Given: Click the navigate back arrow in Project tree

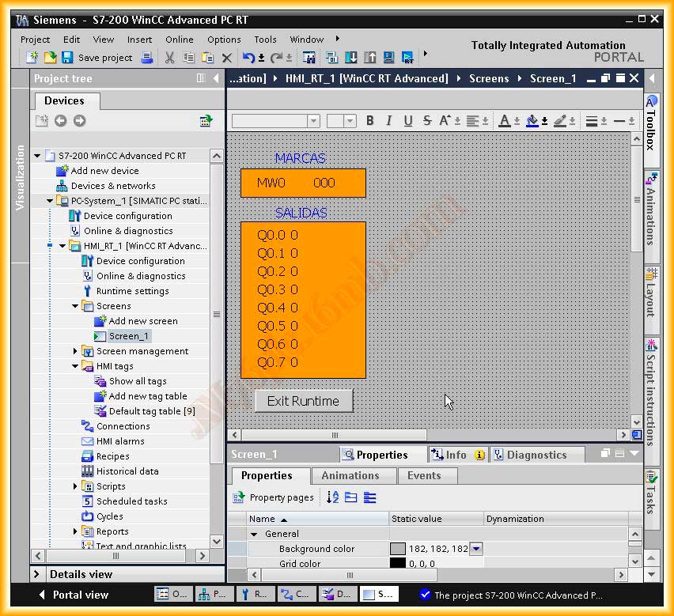Looking at the screenshot, I should click(60, 121).
